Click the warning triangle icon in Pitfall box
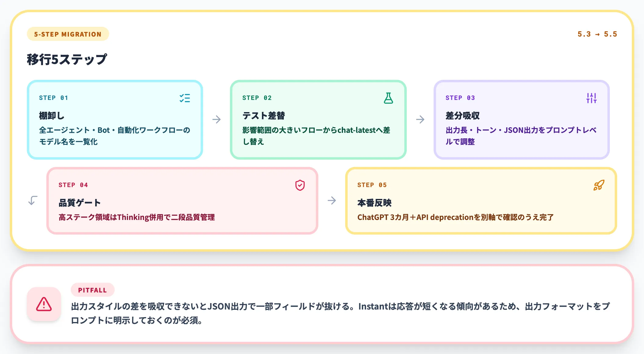The width and height of the screenshot is (644, 354). (x=44, y=304)
